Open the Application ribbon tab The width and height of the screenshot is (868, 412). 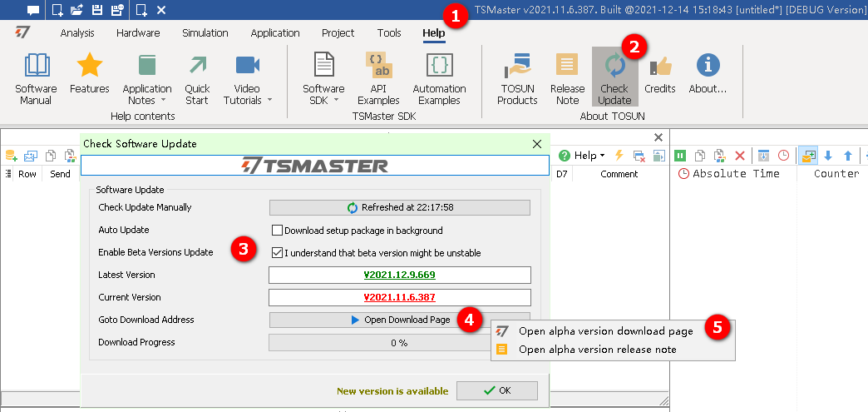pos(275,32)
